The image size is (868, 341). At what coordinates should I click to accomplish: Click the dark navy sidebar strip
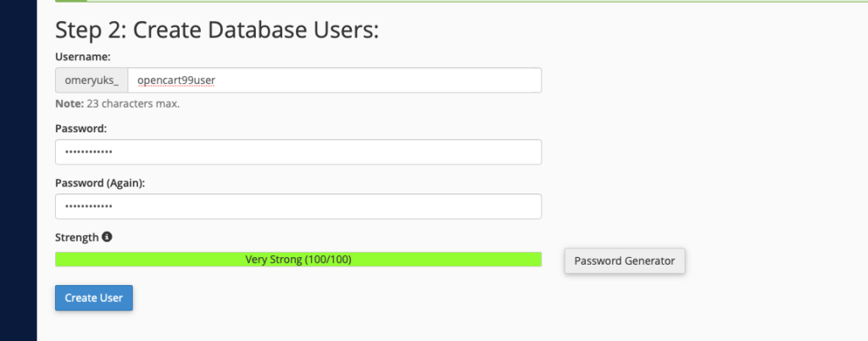coord(19,170)
